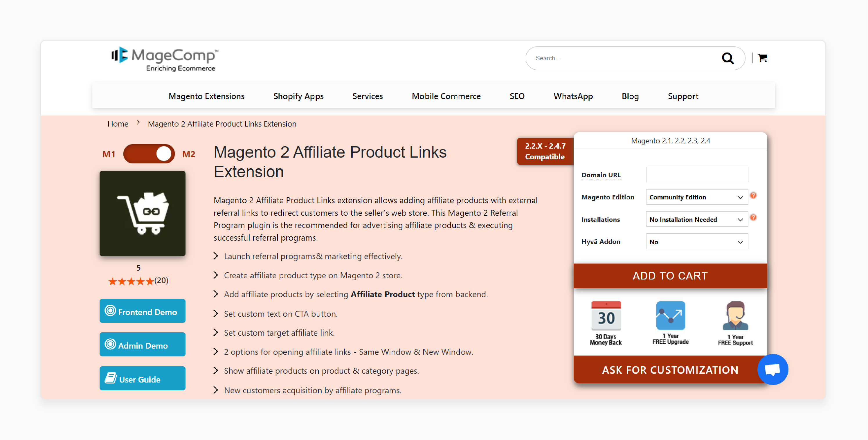Image resolution: width=868 pixels, height=440 pixels.
Task: Open the live chat bubble
Action: 772,369
